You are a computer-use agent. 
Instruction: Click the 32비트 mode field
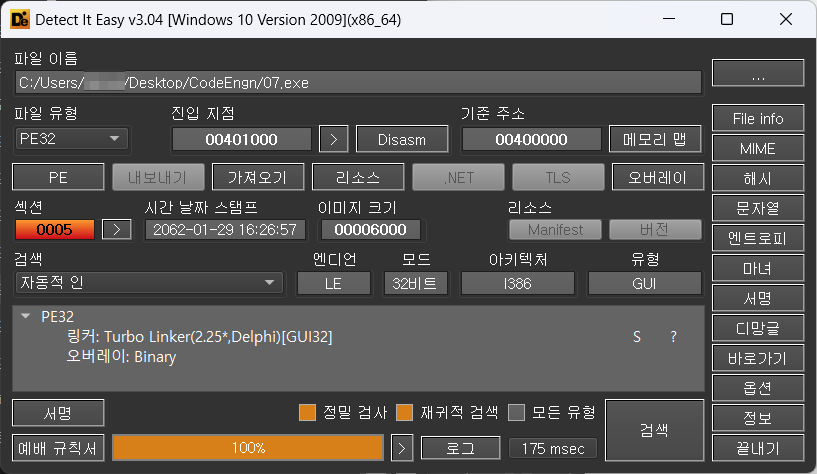click(x=415, y=284)
